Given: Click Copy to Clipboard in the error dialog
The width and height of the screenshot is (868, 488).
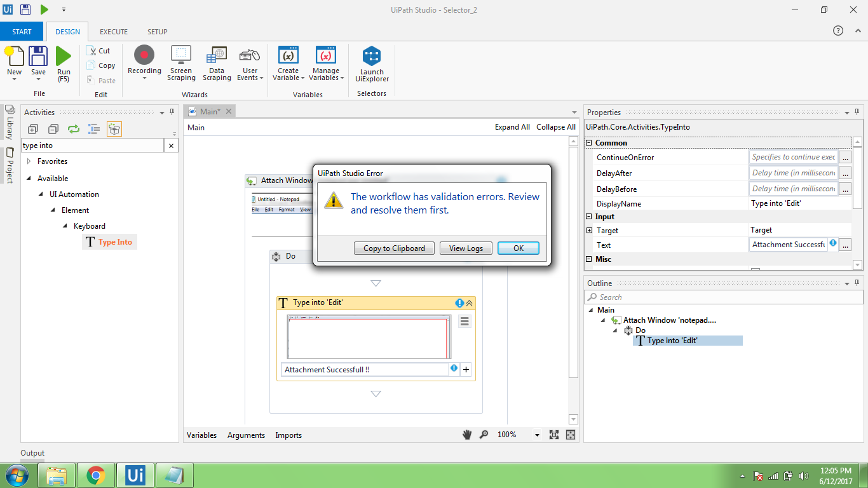Looking at the screenshot, I should click(394, 248).
